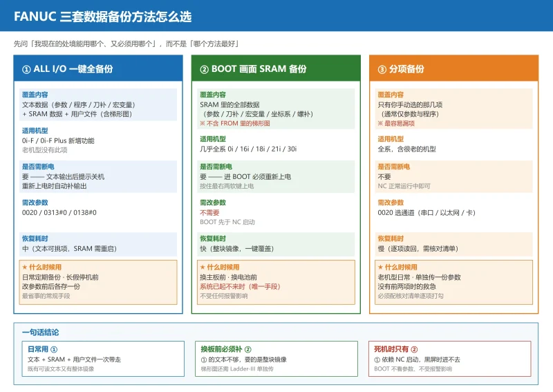
Task: Click '快（整块镜像，一键覆盖）' text
Action: [x=236, y=249]
